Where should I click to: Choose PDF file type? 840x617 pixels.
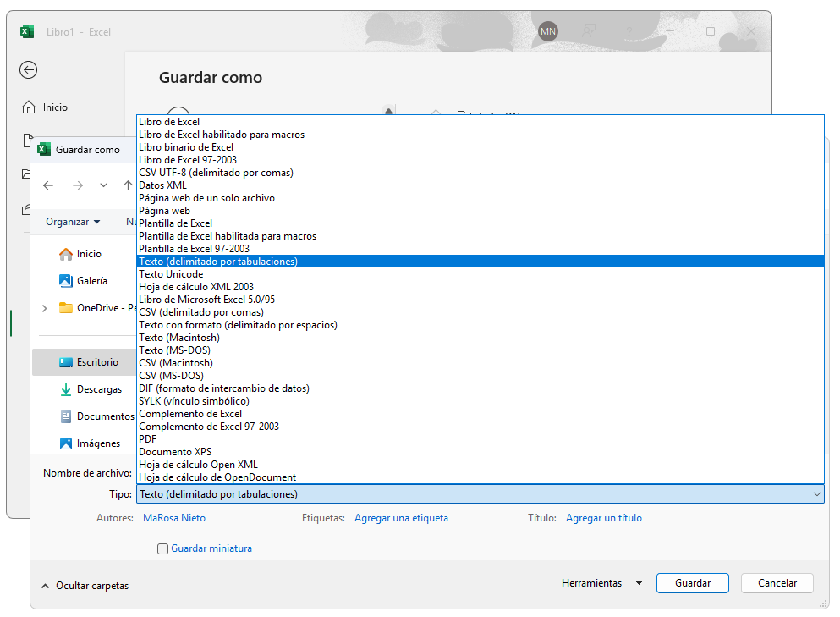pos(480,439)
